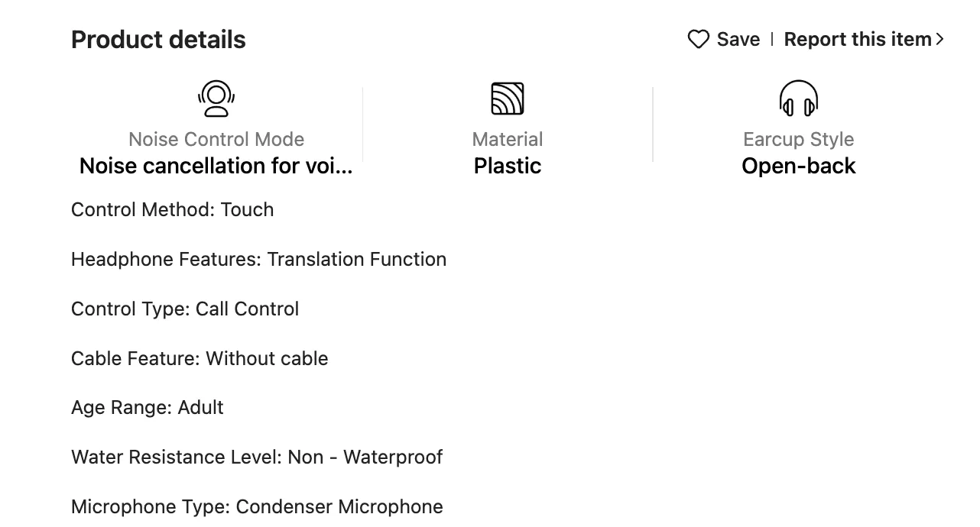Click Control Type: Call Control line
980x527 pixels.
click(185, 309)
